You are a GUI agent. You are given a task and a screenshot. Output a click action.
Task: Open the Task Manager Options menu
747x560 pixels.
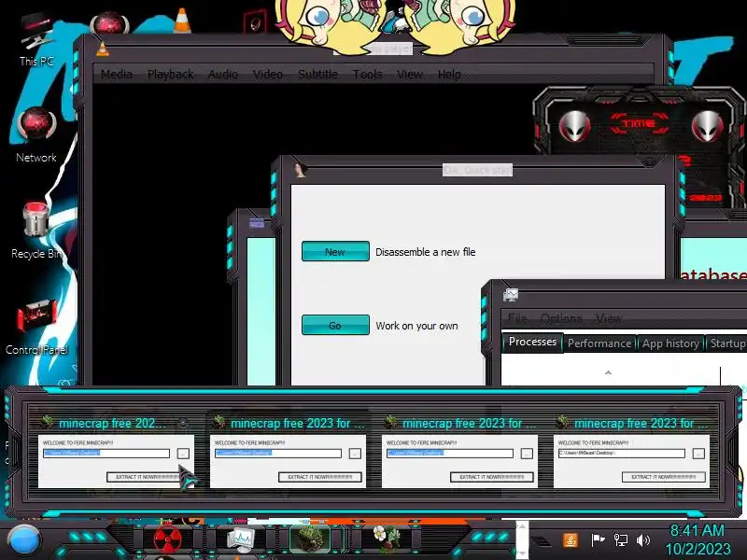click(x=561, y=318)
